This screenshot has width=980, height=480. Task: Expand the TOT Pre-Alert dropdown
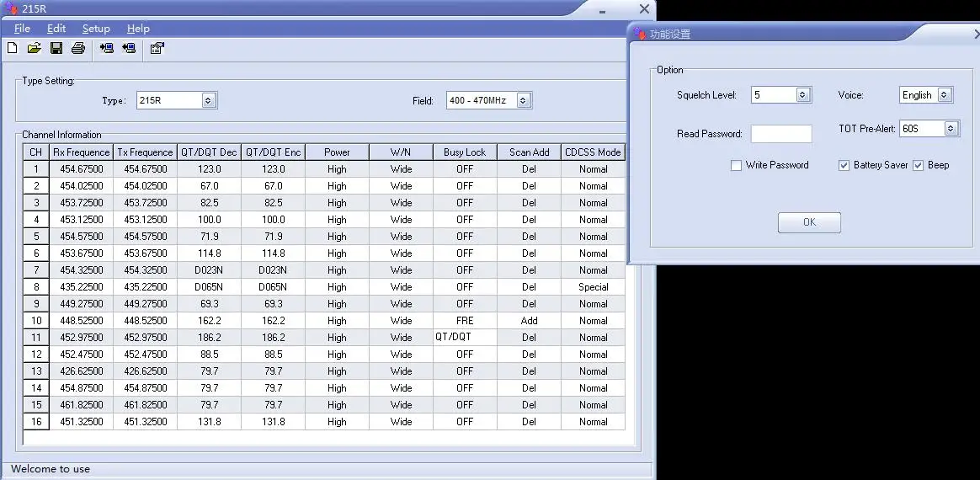[951, 129]
